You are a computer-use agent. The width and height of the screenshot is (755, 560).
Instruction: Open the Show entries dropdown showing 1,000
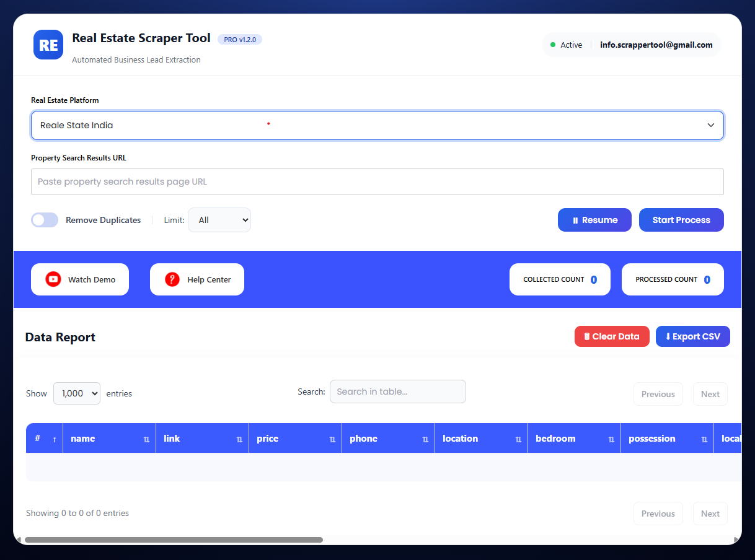tap(76, 393)
